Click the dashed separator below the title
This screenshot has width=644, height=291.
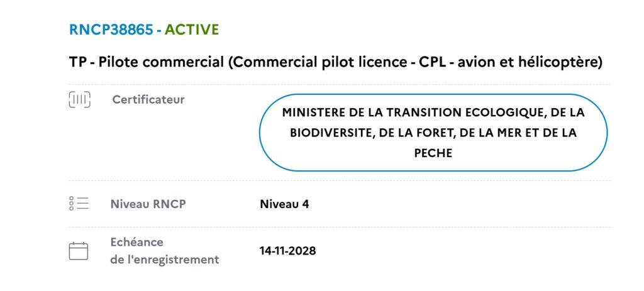[340, 84]
